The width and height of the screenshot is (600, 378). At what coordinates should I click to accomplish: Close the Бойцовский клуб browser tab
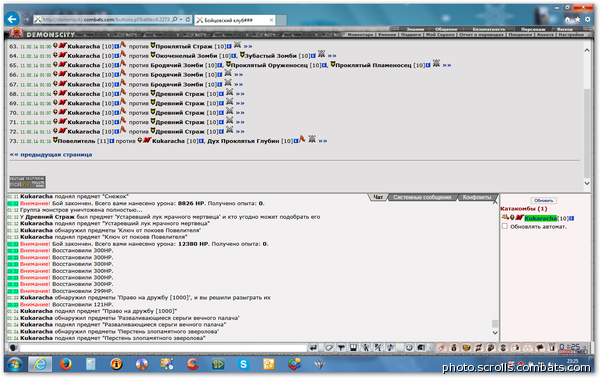pos(271,20)
